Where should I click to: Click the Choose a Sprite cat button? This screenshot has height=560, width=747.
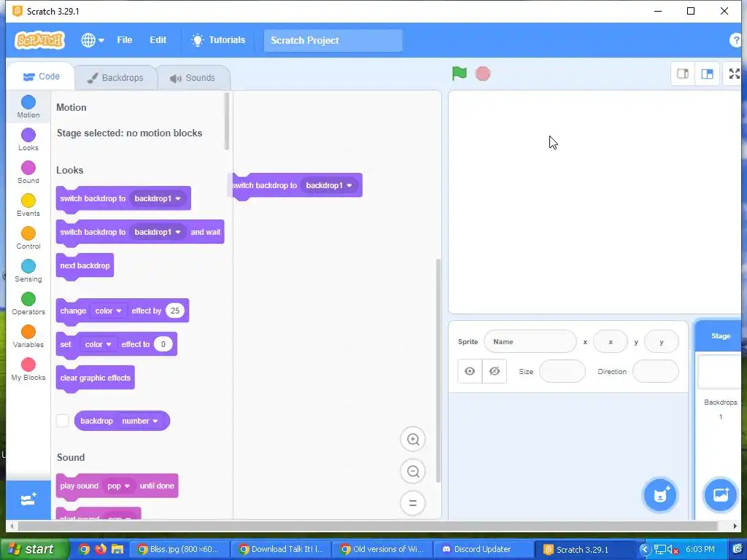point(660,495)
